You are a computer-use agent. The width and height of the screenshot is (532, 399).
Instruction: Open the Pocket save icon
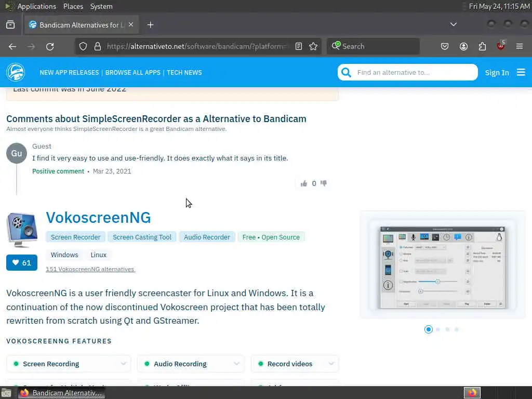445,46
